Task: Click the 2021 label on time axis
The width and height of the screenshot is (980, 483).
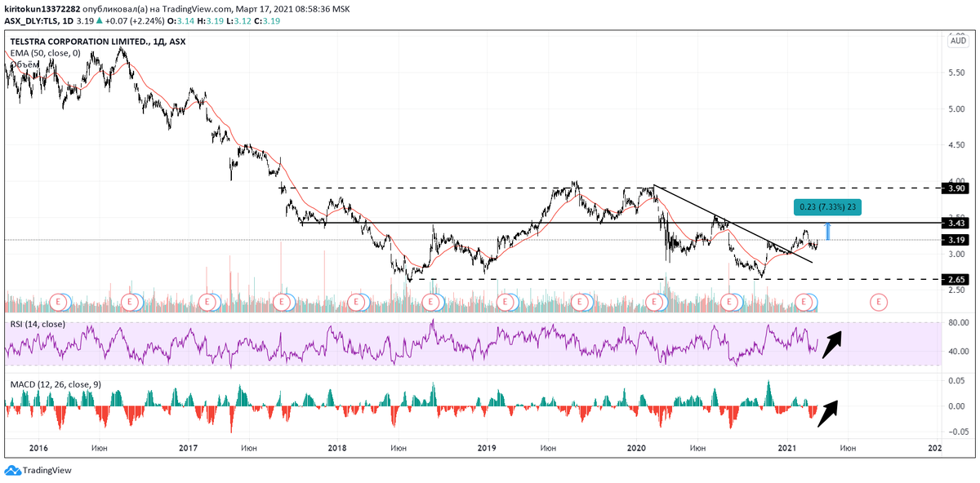Action: pos(786,448)
